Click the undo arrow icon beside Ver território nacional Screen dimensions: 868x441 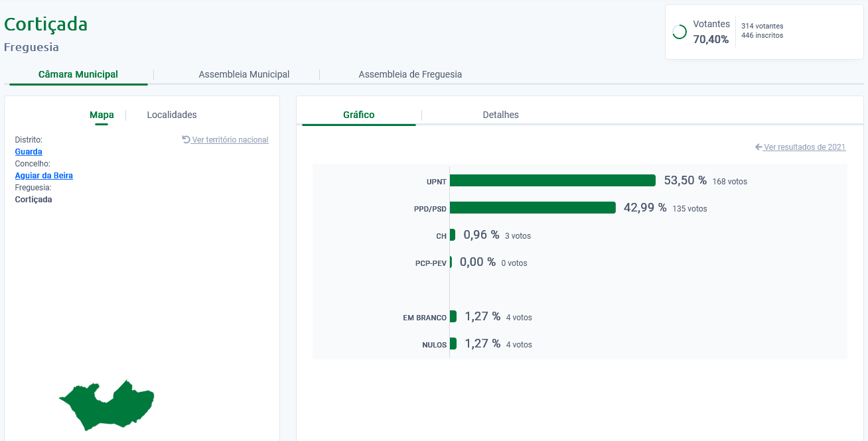(x=186, y=140)
